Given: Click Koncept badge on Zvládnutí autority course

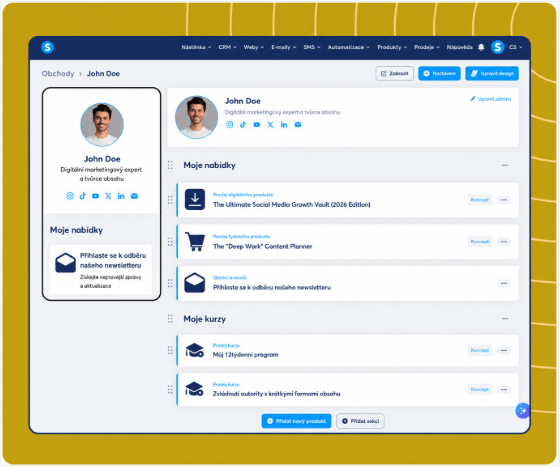Looking at the screenshot, I should tap(480, 390).
